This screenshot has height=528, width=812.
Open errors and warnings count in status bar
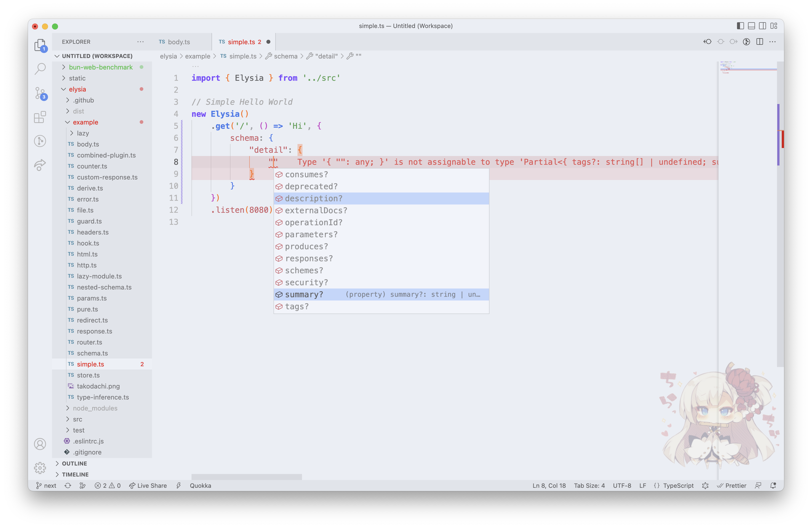107,485
